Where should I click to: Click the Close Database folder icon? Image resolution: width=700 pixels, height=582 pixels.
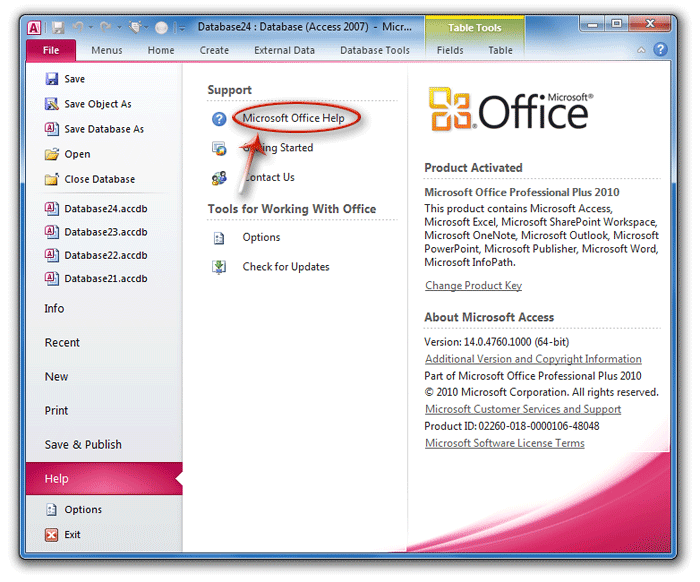pyautogui.click(x=52, y=179)
